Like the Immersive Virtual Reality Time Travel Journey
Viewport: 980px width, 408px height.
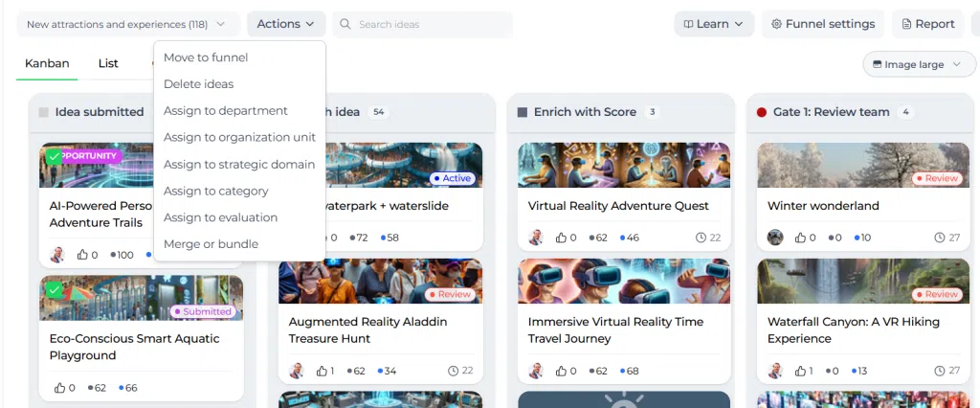(x=561, y=371)
